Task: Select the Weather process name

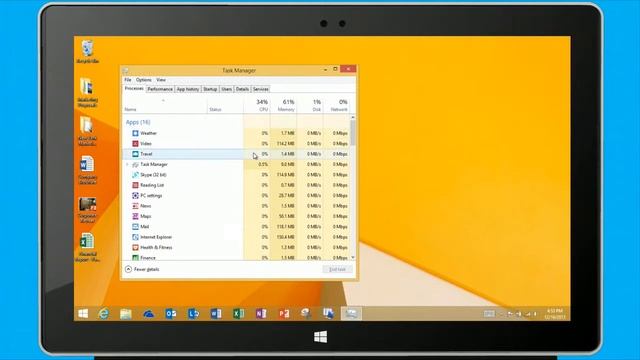Action: (148, 133)
